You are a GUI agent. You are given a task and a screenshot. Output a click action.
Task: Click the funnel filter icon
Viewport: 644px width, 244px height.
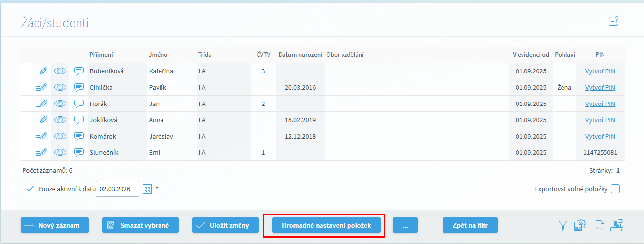click(x=563, y=226)
